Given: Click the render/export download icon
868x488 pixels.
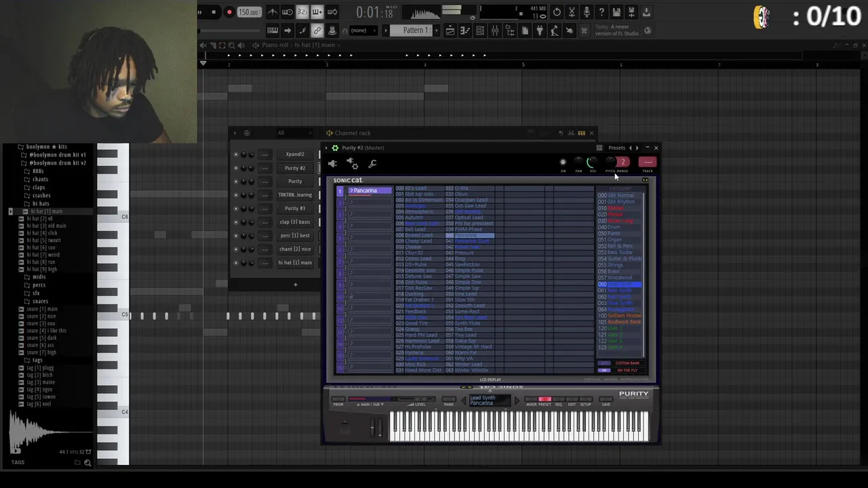Looking at the screenshot, I should (x=646, y=12).
